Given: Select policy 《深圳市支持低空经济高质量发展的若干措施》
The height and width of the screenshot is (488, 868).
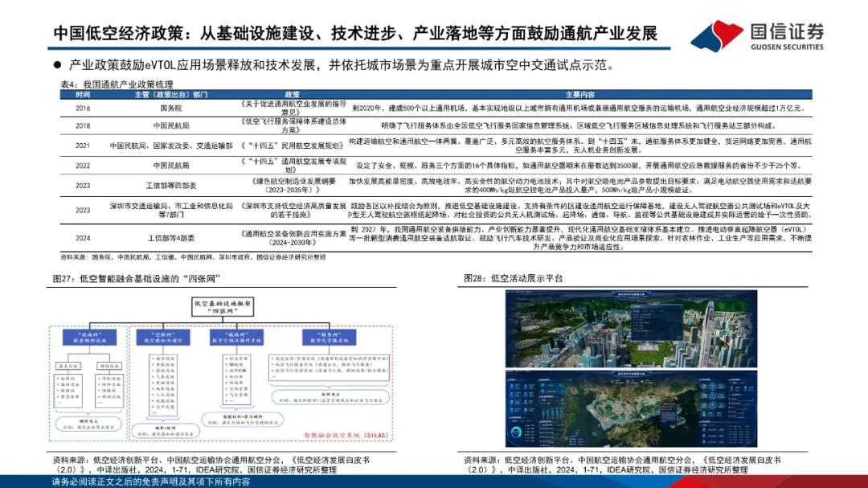Looking at the screenshot, I should tap(293, 210).
